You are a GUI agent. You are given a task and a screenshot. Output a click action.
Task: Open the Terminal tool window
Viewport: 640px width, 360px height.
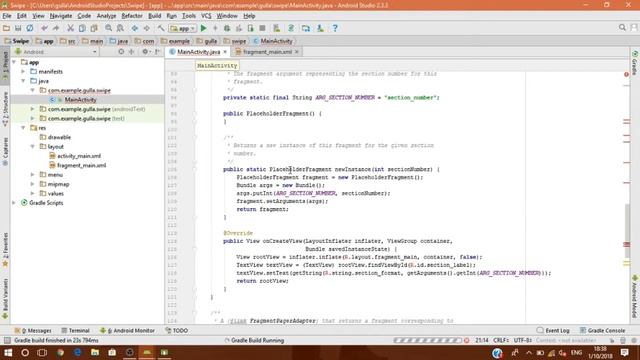coord(76,330)
